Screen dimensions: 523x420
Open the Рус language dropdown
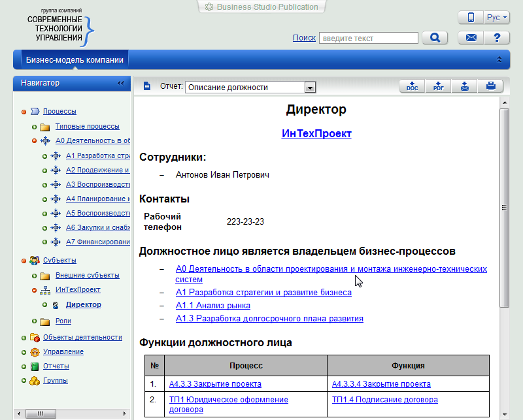pos(496,18)
